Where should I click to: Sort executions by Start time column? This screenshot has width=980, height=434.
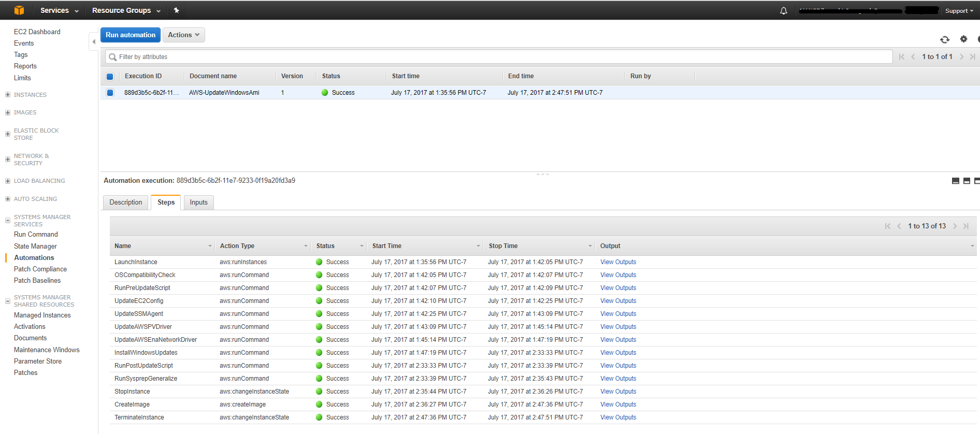coord(406,76)
